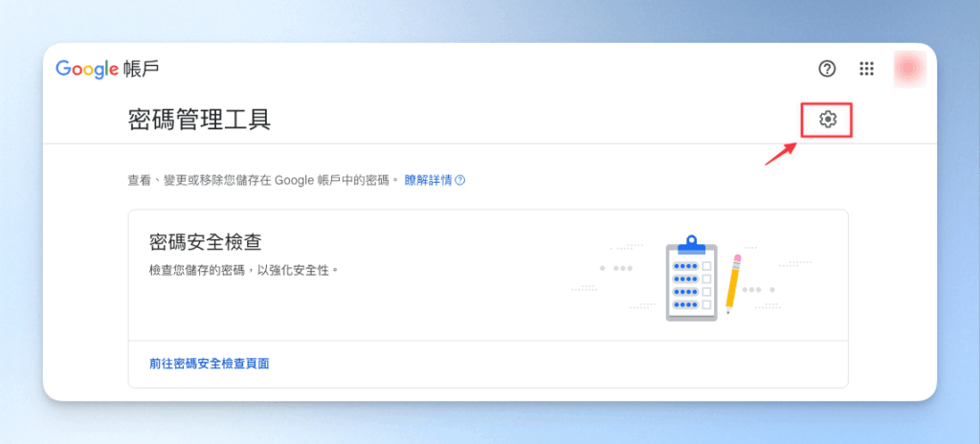Click the description 查看、變更或移除您儲存在 Google 帳戶中的密碼
Image resolution: width=980 pixels, height=444 pixels.
[x=262, y=181]
